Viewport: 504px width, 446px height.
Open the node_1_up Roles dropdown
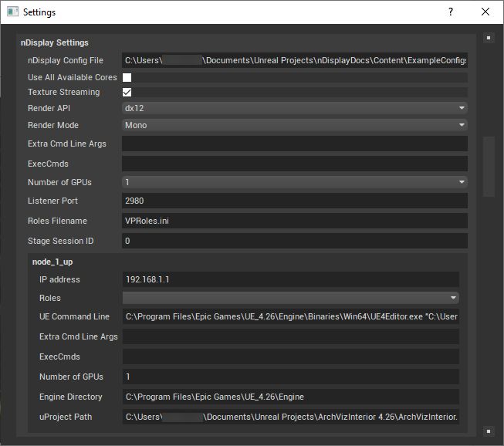coord(290,298)
